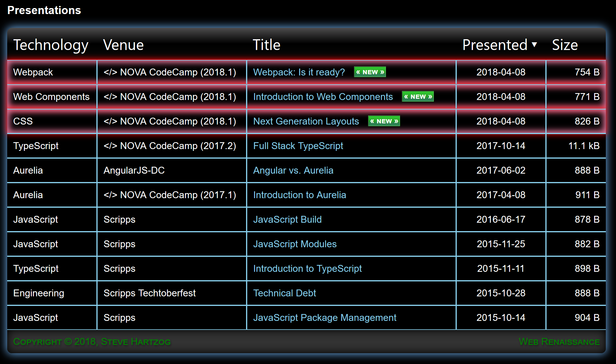Click Web Renaissance footer text

(x=559, y=342)
